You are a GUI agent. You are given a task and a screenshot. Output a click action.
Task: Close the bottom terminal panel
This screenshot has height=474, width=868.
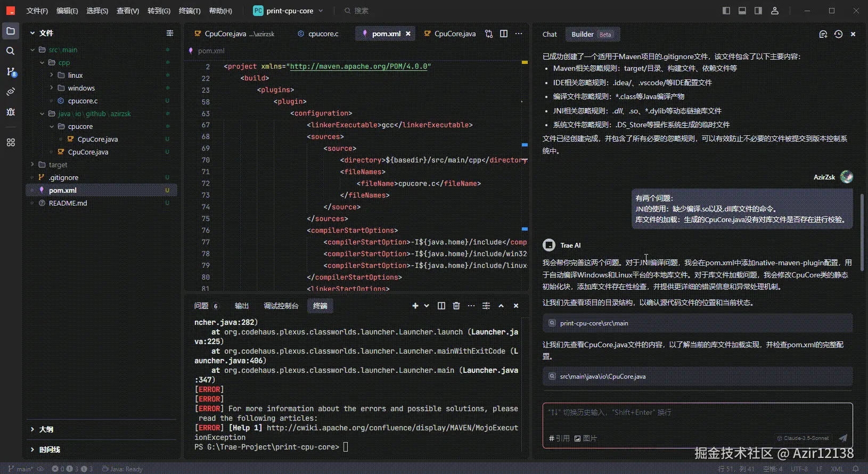click(516, 306)
